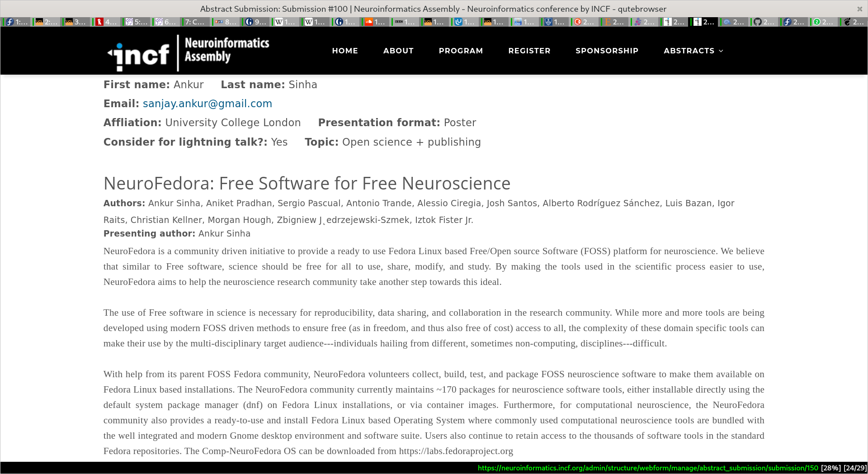Click the red G favicon on tab 20

pyautogui.click(x=578, y=22)
